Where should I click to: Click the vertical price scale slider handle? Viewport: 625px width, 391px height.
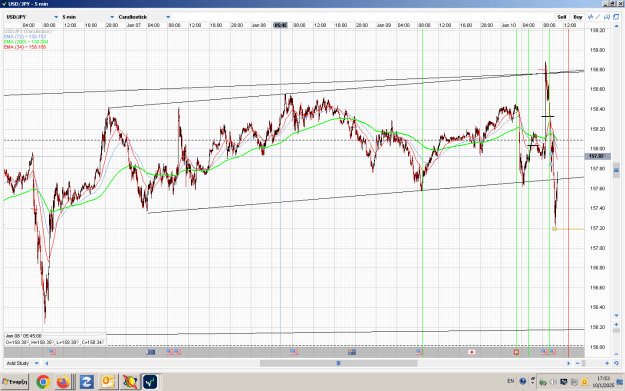click(616, 170)
